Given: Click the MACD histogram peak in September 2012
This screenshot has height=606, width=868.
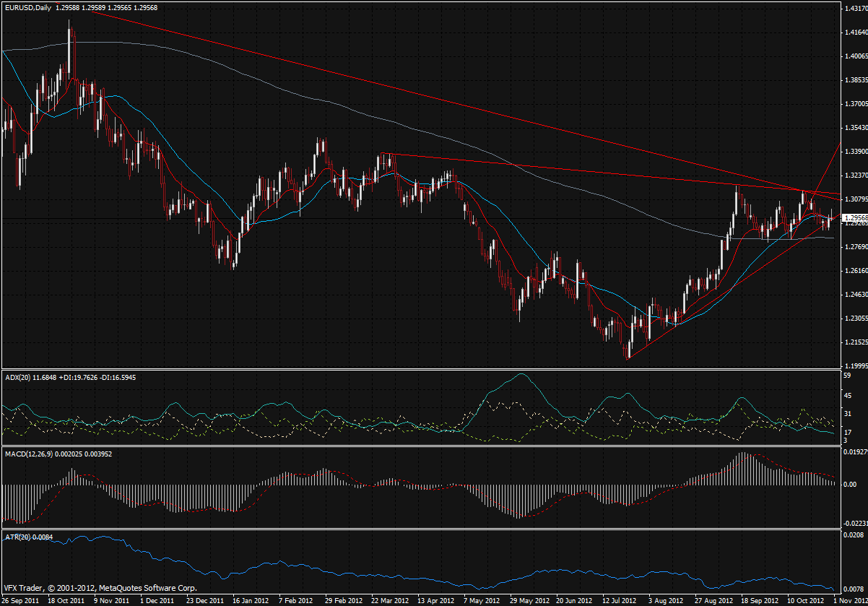Looking at the screenshot, I should tap(742, 455).
